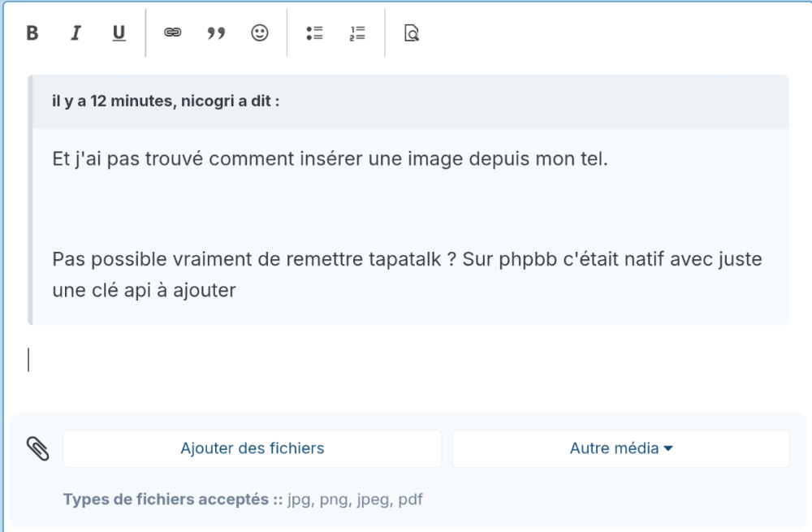Click the quote header 'il y a 12 minutes, nicogri a dit :'

click(x=166, y=101)
